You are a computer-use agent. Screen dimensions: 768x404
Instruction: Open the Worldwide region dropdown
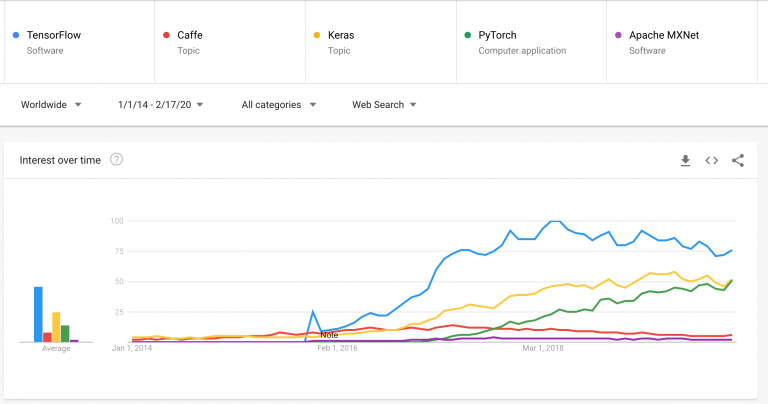(x=52, y=104)
